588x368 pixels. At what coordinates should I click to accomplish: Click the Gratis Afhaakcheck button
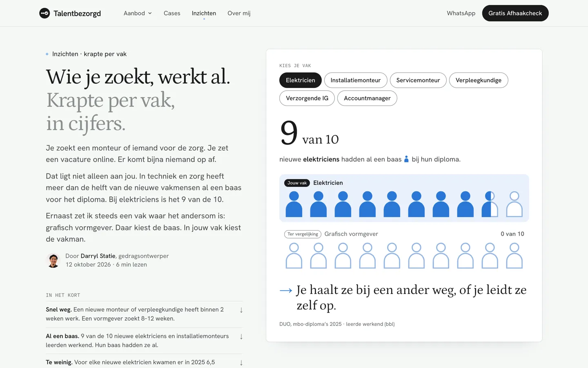[x=515, y=13]
